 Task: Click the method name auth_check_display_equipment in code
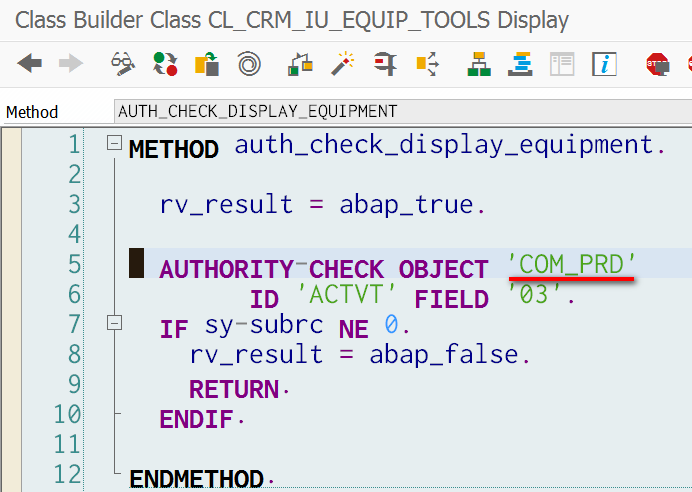click(x=444, y=146)
